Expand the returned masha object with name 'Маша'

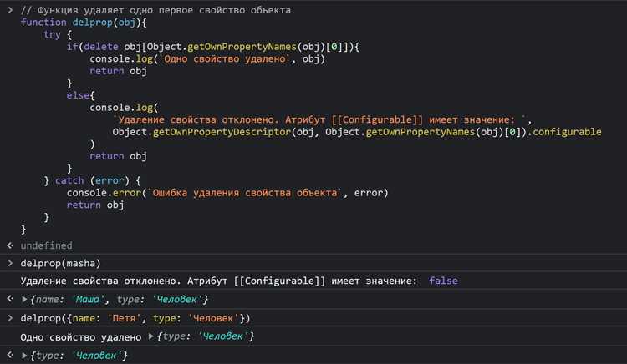[24, 299]
